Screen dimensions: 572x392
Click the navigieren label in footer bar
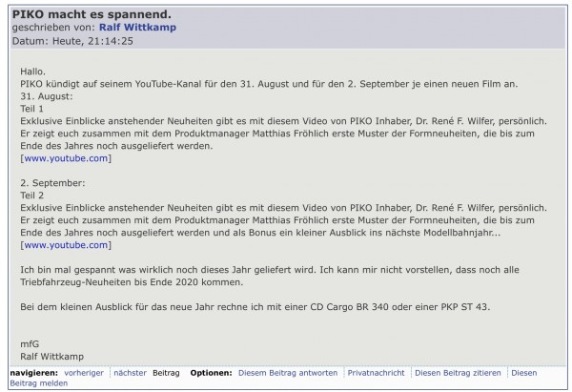[x=33, y=372]
